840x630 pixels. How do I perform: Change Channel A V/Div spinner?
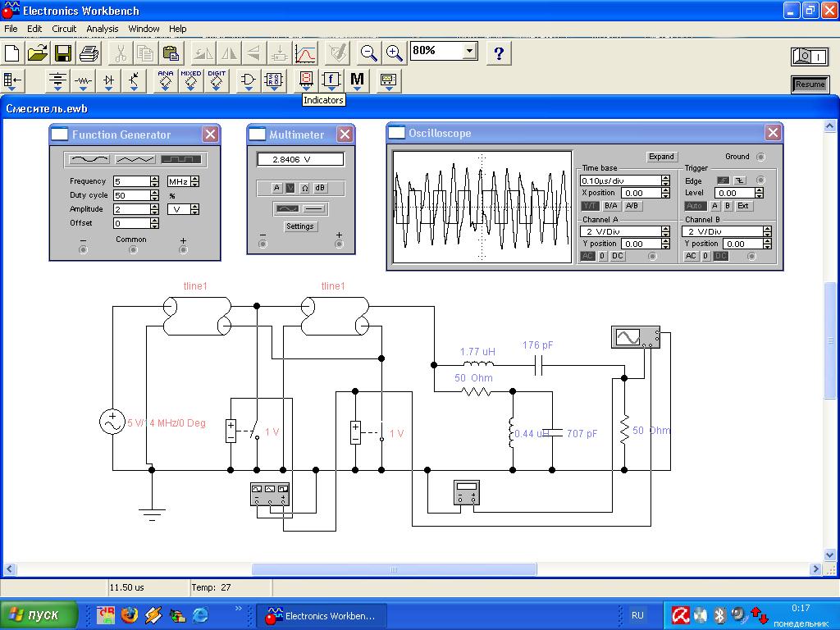665,231
